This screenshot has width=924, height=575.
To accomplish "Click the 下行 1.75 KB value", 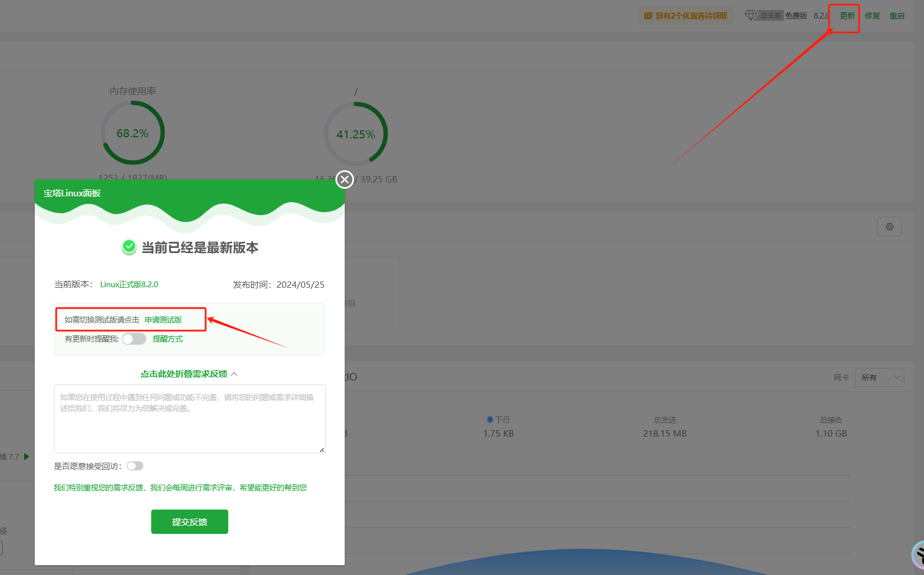I will [498, 433].
